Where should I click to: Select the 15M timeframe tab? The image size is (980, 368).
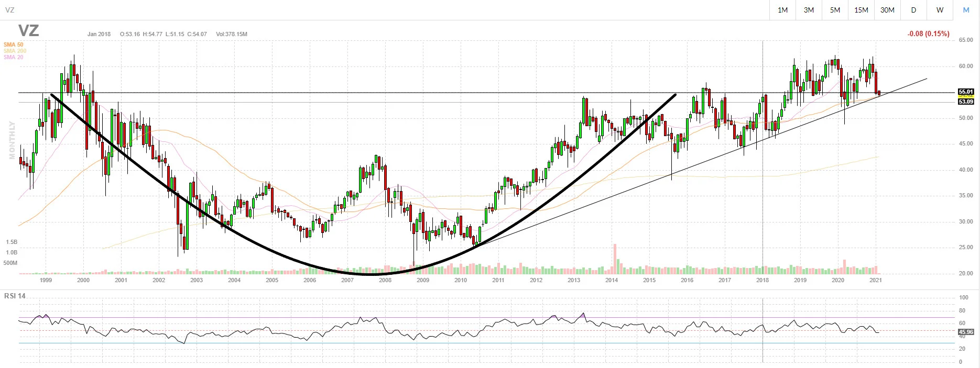(x=861, y=10)
